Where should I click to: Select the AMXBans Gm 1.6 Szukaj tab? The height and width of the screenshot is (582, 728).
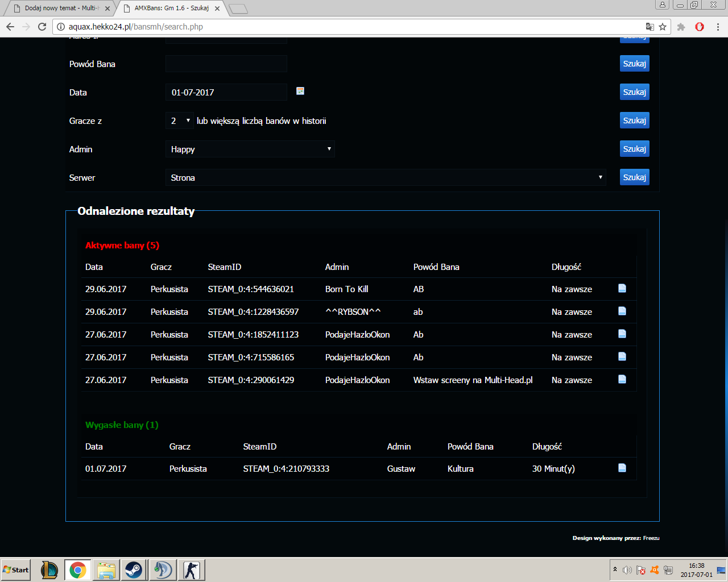(171, 8)
